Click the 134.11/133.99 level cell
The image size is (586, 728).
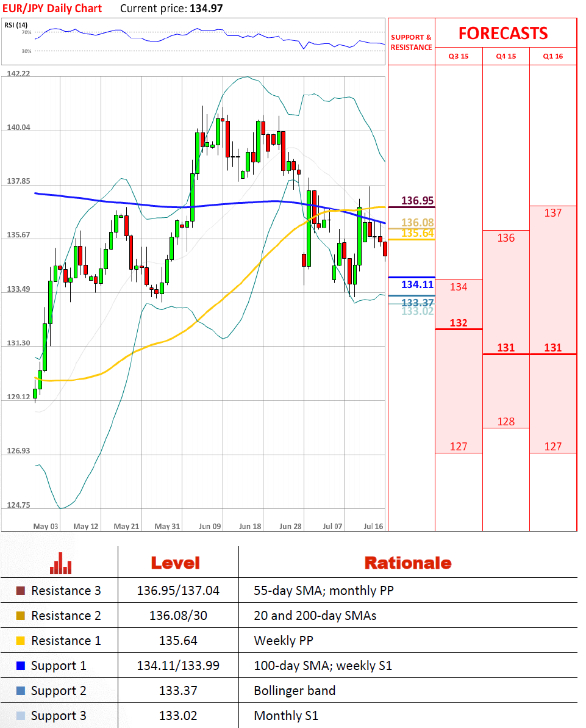pyautogui.click(x=178, y=666)
